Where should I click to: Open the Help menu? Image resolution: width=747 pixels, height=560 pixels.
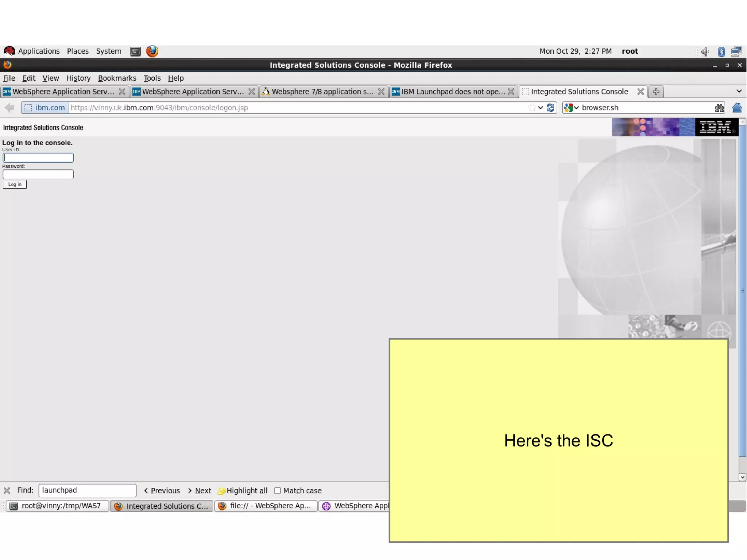(176, 78)
